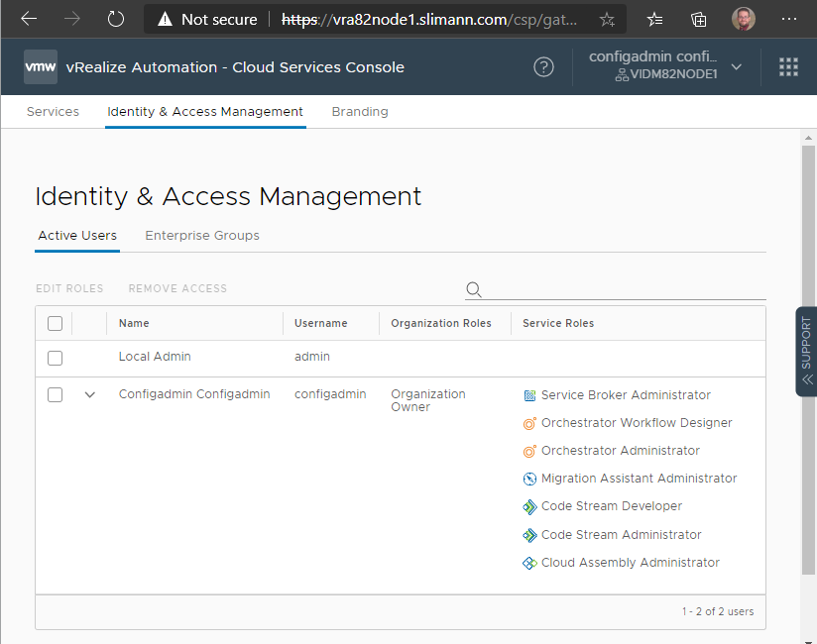Screen dimensions: 817x644
Task: Click the Configadmin Configadmin name cell
Action: tap(194, 394)
